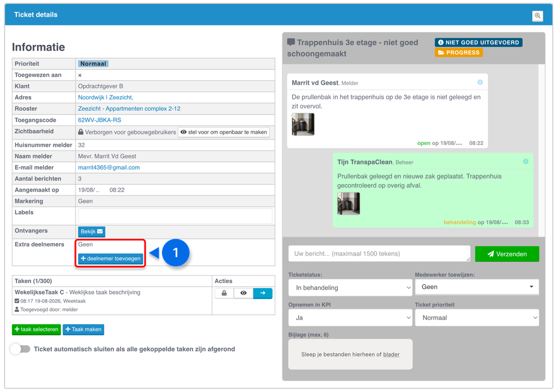
Task: Click the 'Uw bericht' message input field
Action: click(x=379, y=254)
